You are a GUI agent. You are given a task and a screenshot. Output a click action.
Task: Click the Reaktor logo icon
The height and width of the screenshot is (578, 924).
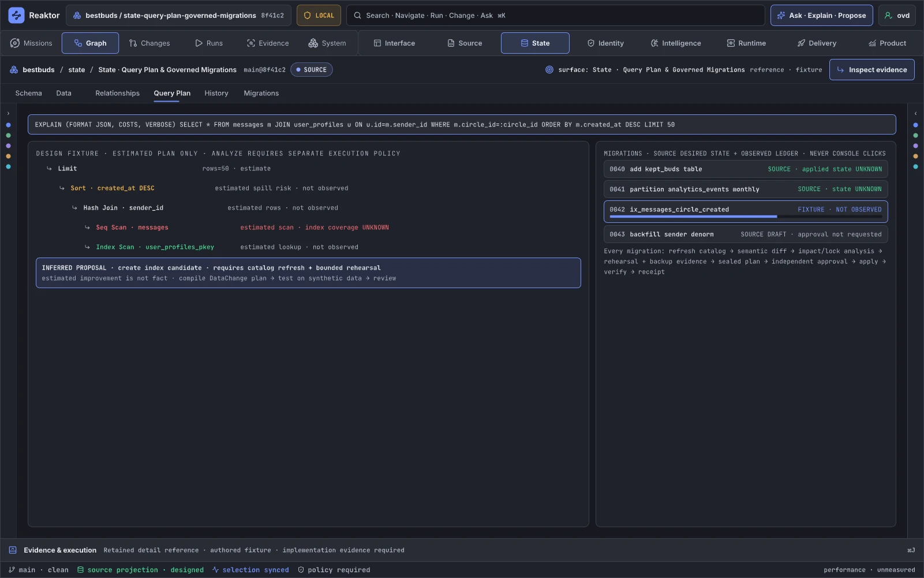16,16
